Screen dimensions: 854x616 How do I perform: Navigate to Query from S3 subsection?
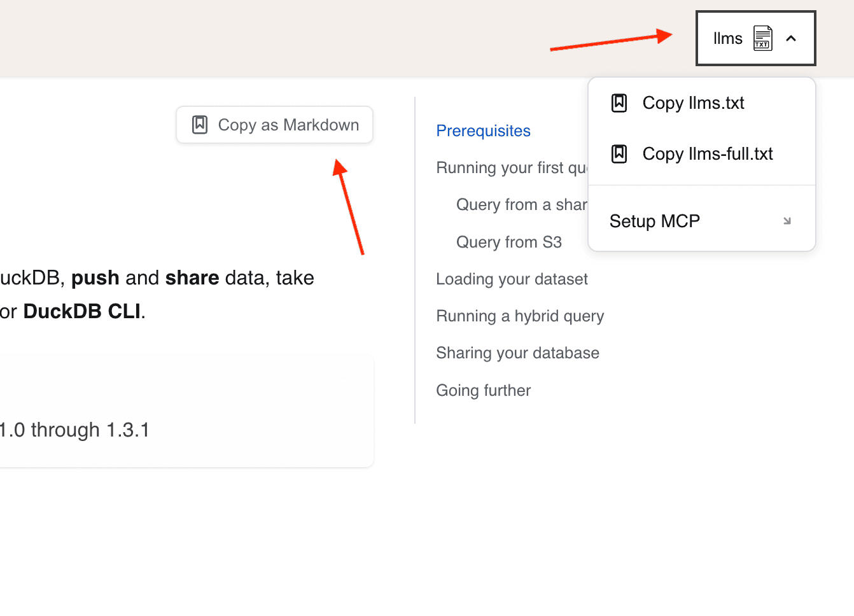click(508, 242)
